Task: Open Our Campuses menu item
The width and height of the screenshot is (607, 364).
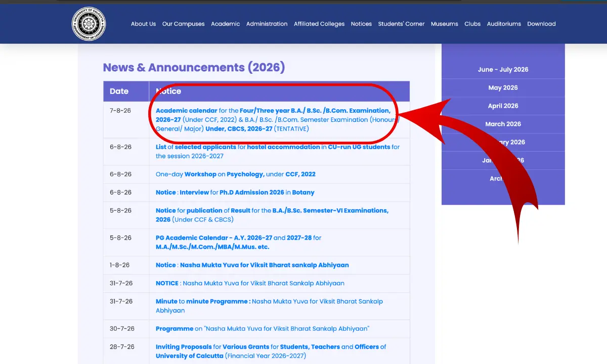Action: tap(183, 24)
